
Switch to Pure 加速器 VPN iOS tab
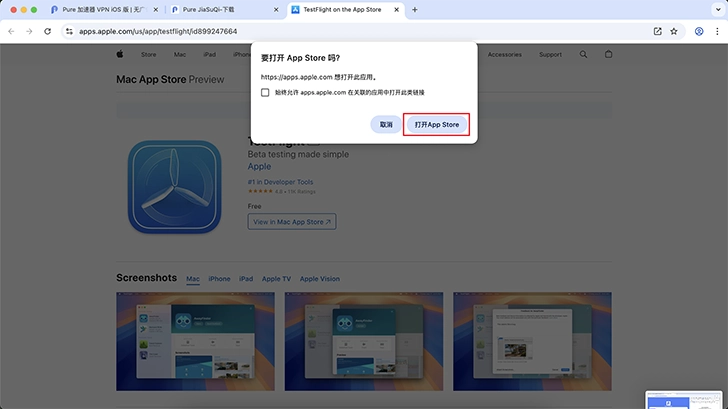tap(104, 9)
